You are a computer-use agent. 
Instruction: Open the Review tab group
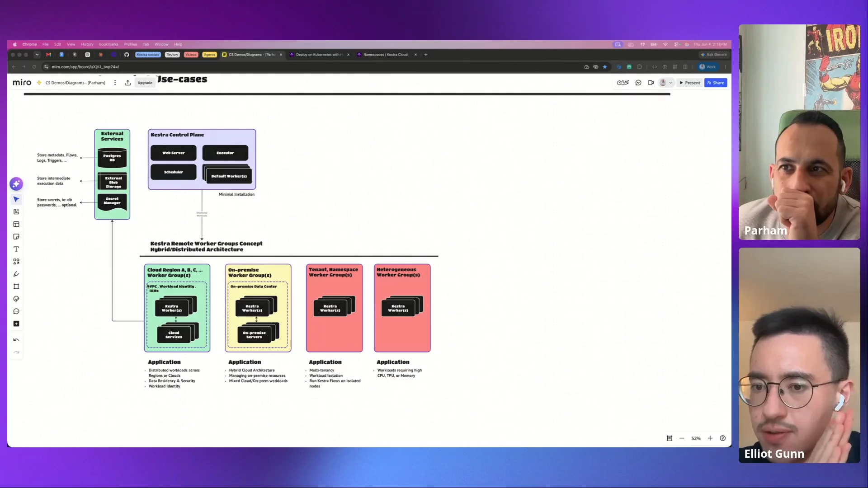click(x=172, y=55)
